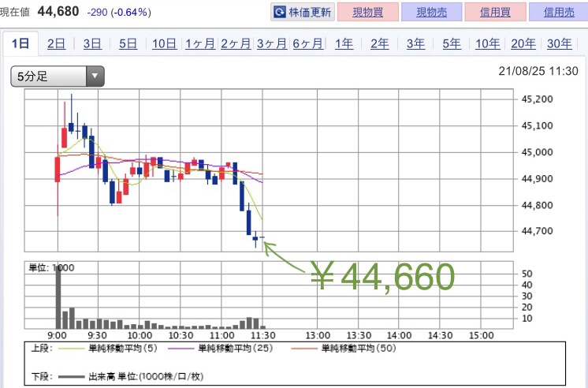Click the 21/08/25 11:30 timestamp
This screenshot has width=588, height=388.
(538, 71)
